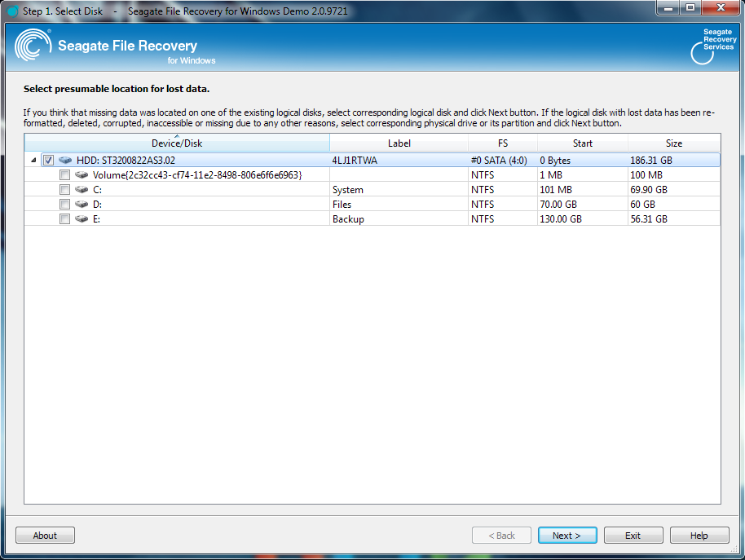Tick the checkbox for drive D:
Viewport: 745px width, 560px height.
click(x=64, y=205)
